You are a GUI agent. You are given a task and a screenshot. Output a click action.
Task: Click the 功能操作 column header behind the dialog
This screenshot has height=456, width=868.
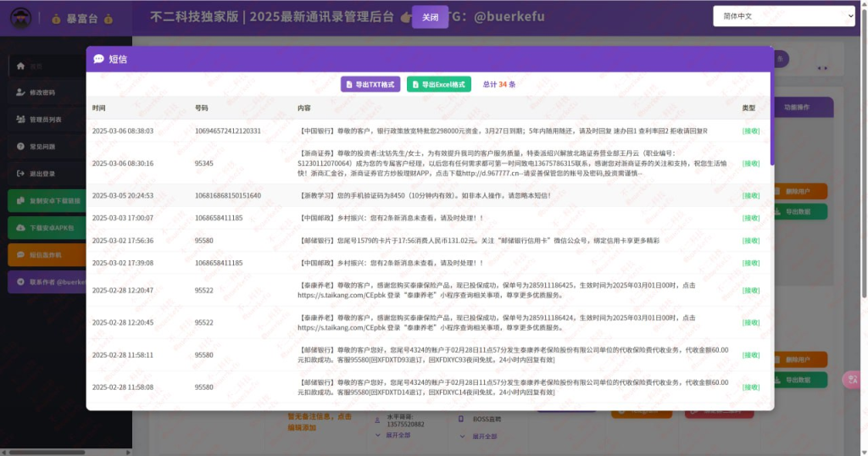click(x=797, y=108)
